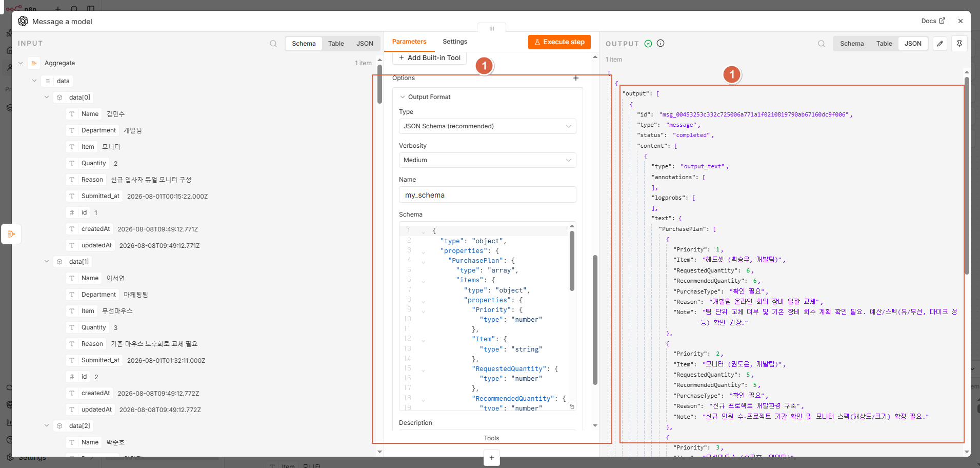Click the my_schema name field

pyautogui.click(x=487, y=195)
